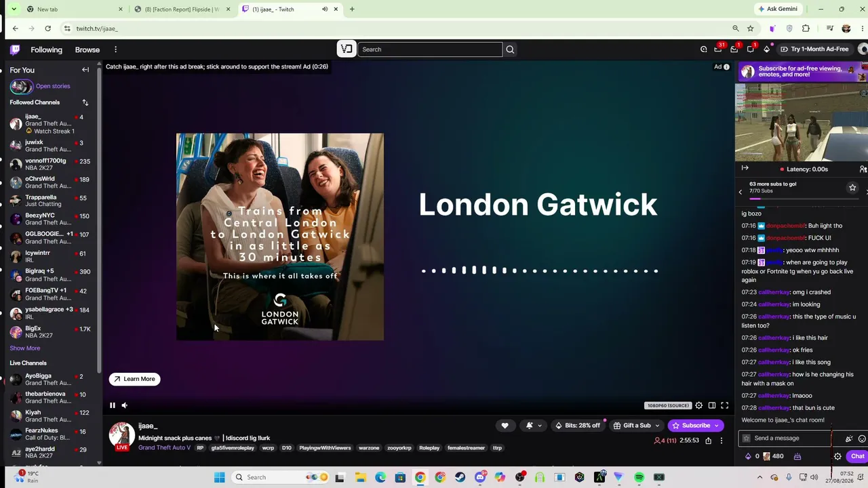Click the search magnifier button

pyautogui.click(x=510, y=49)
